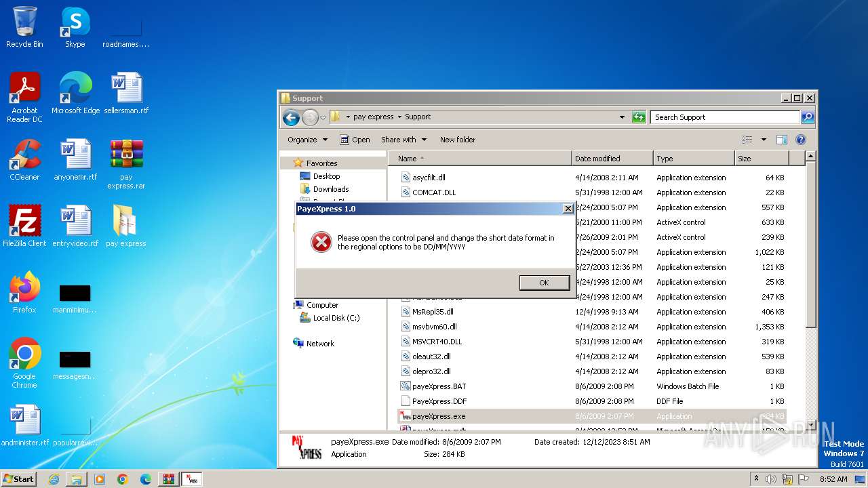Select the payeXpress.BAT batch file
Viewport: 868px width, 488px height.
pyautogui.click(x=439, y=386)
